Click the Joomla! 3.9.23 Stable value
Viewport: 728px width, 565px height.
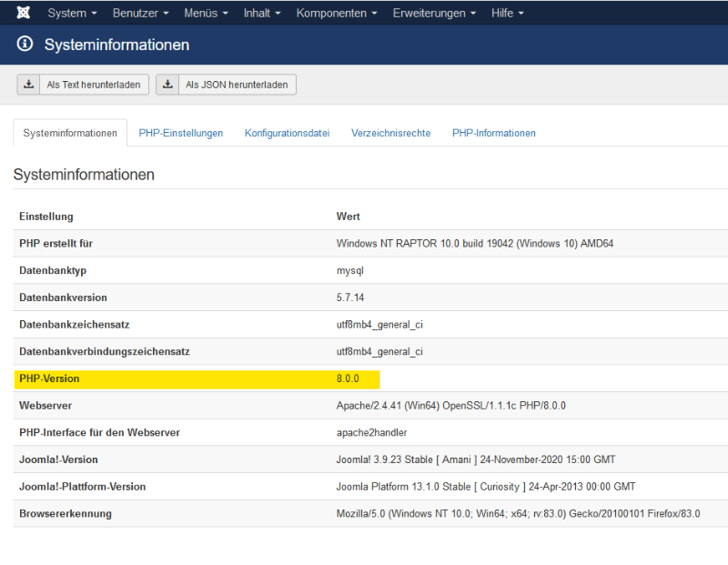pyautogui.click(x=475, y=459)
